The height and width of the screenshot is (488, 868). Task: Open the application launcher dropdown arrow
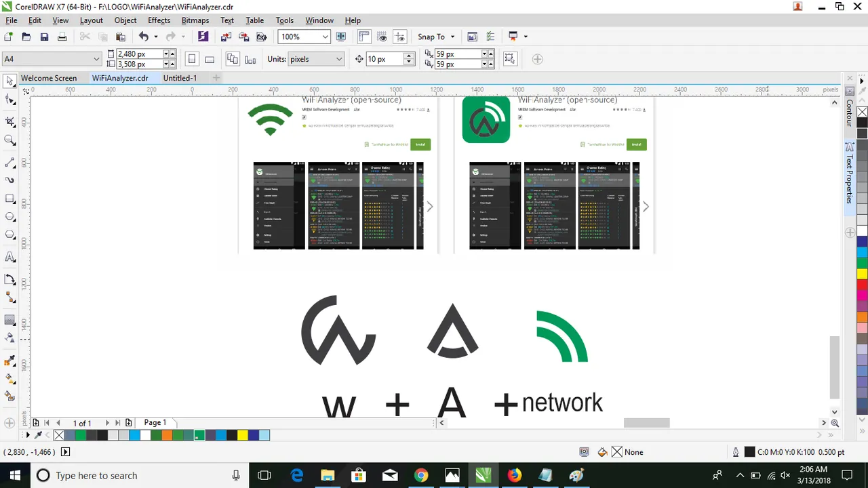[526, 37]
